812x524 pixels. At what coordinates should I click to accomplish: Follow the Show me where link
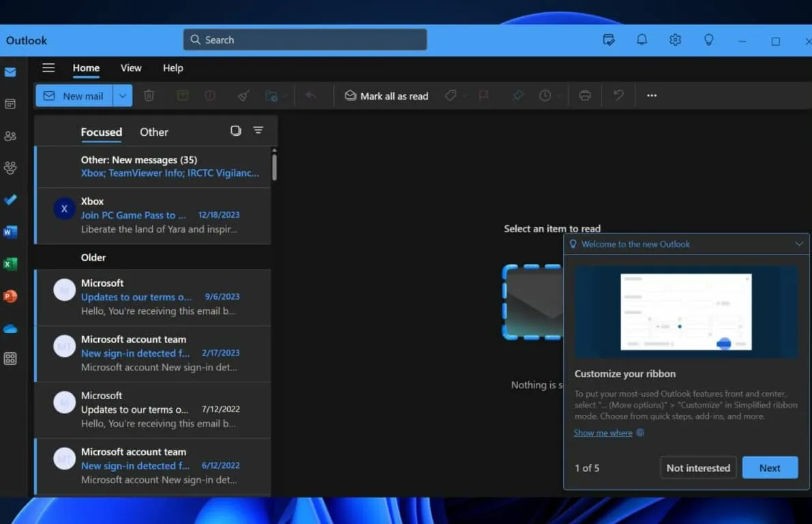[603, 433]
